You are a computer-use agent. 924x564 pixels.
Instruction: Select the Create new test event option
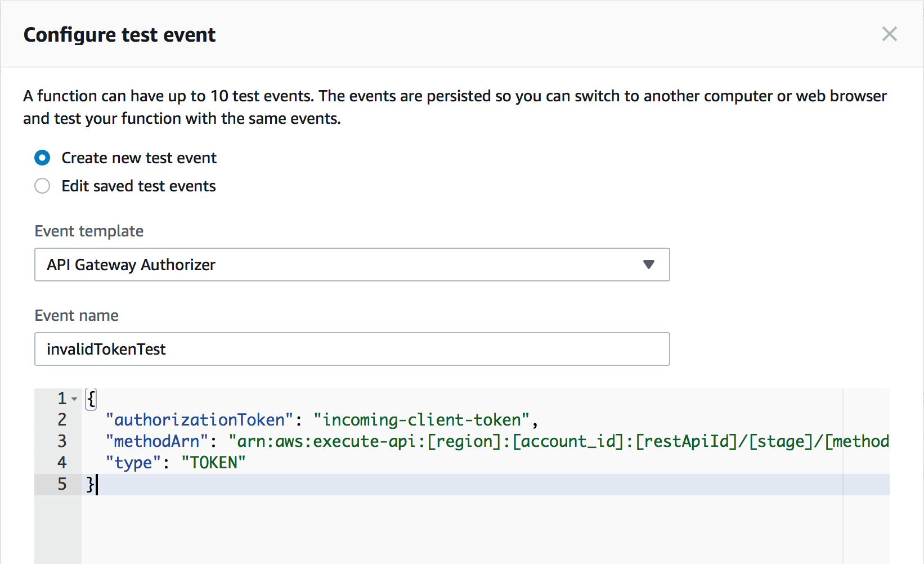[x=42, y=158]
